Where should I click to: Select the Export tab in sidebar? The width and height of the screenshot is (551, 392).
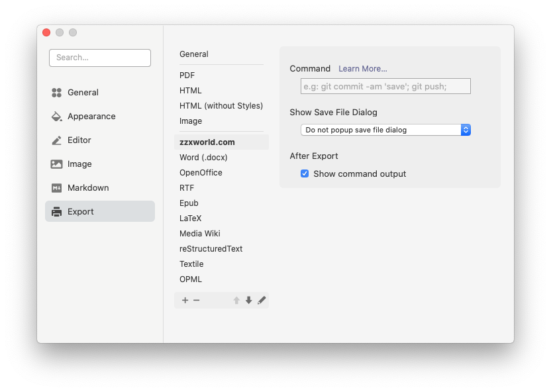tap(99, 212)
